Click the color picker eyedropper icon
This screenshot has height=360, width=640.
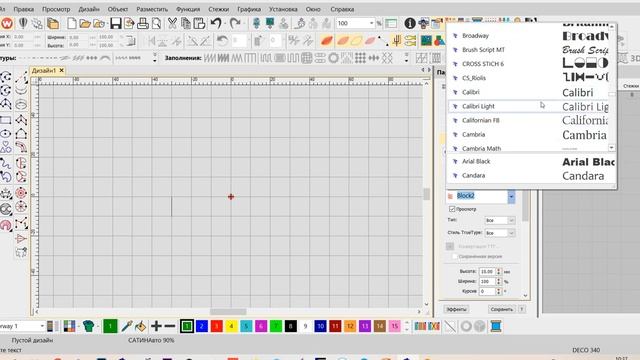(127, 326)
